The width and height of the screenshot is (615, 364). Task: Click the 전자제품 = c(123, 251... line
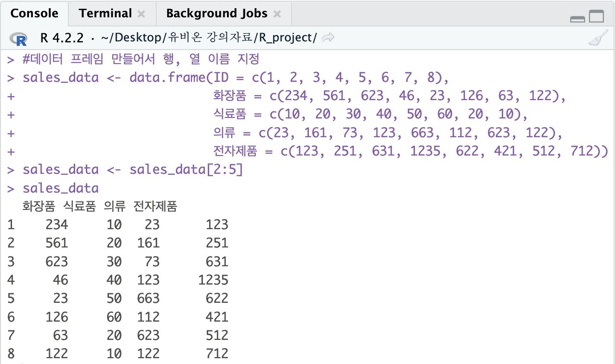click(x=410, y=151)
